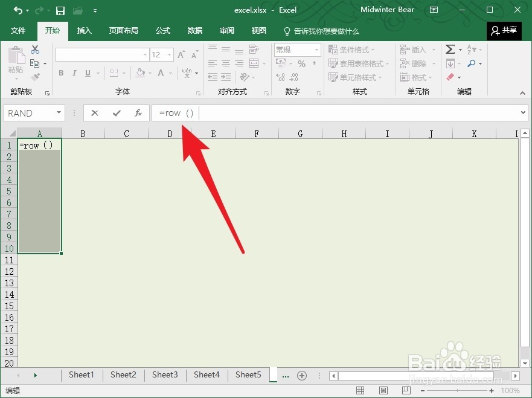Switch to the 数据 ribbon tab
The width and height of the screenshot is (532, 398).
195,31
